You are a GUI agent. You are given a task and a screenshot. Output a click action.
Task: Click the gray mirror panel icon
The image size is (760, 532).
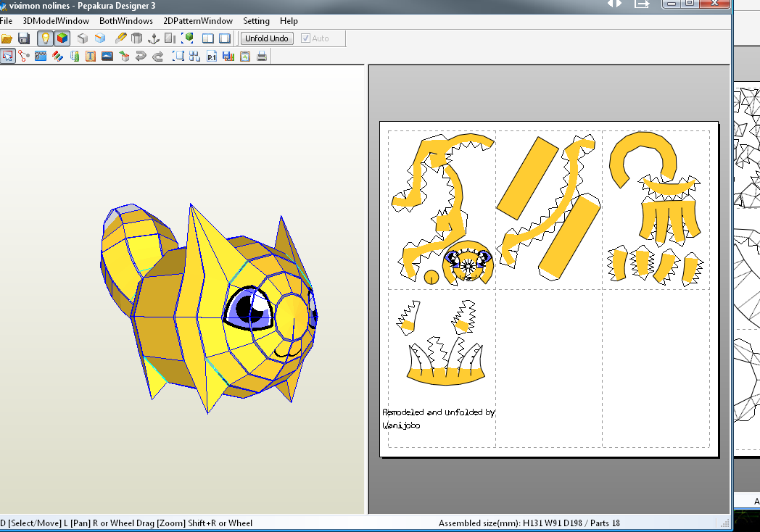(x=170, y=38)
